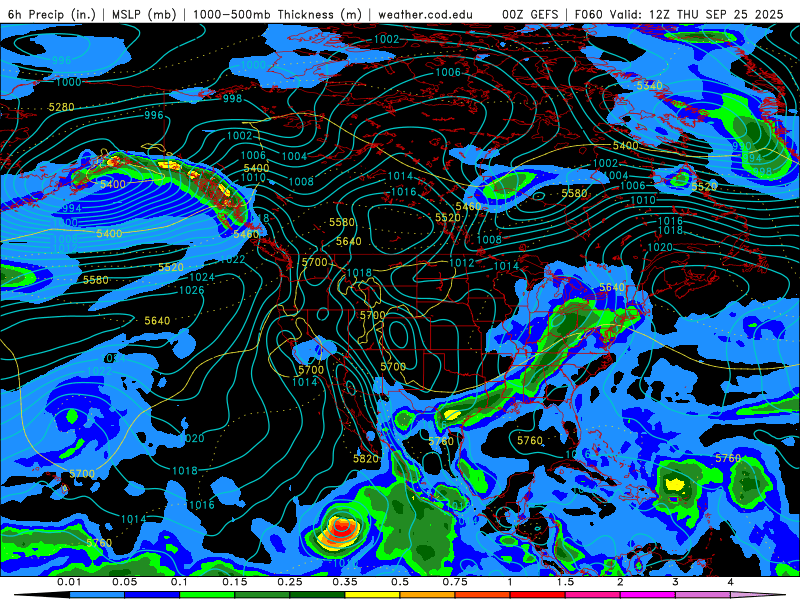Viewport: 800px width, 600px height.
Task: Select the orange 0.5 legend swatch
Action: [x=428, y=595]
